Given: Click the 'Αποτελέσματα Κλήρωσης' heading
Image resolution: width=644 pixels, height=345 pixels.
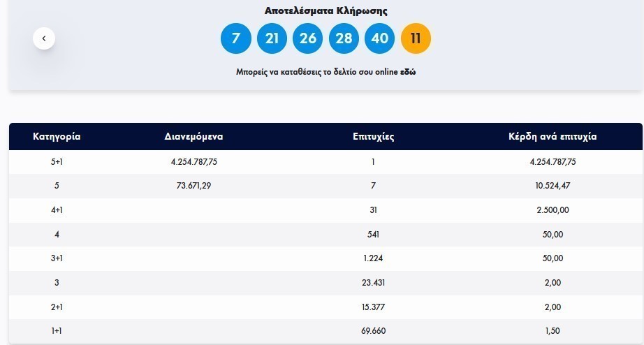Looking at the screenshot, I should tap(325, 11).
